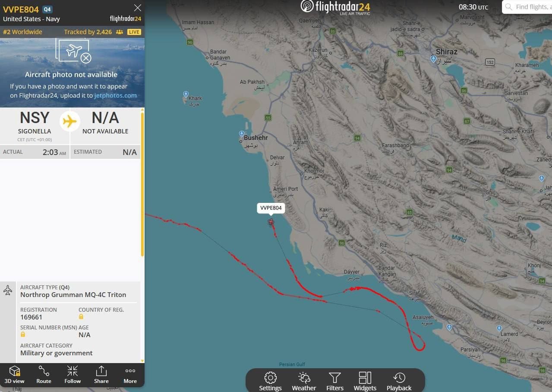Open map Settings

coord(270,381)
